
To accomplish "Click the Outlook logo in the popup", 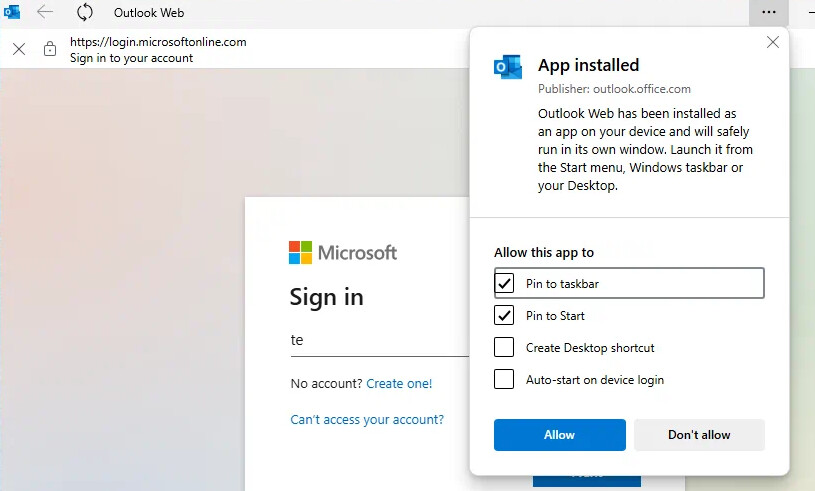I will click(x=508, y=67).
